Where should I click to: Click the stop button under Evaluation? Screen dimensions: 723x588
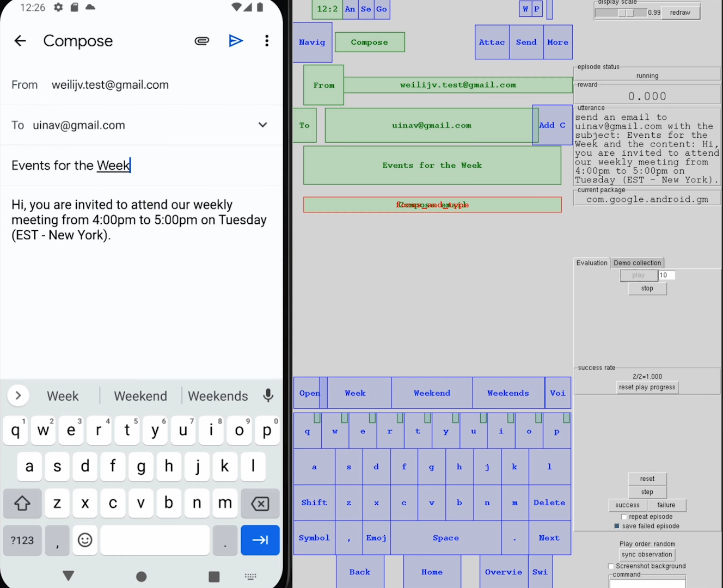tap(647, 289)
